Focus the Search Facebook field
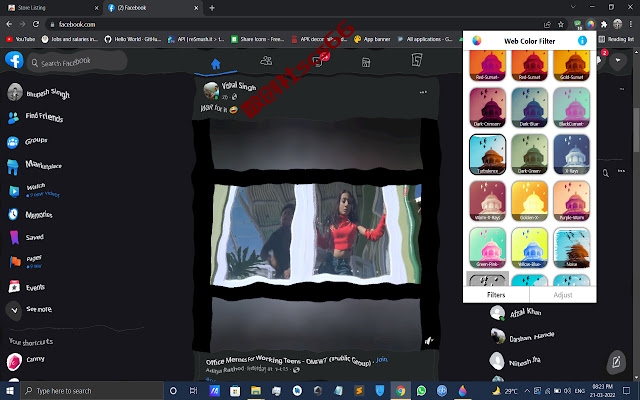The height and width of the screenshot is (400, 640). (77, 62)
